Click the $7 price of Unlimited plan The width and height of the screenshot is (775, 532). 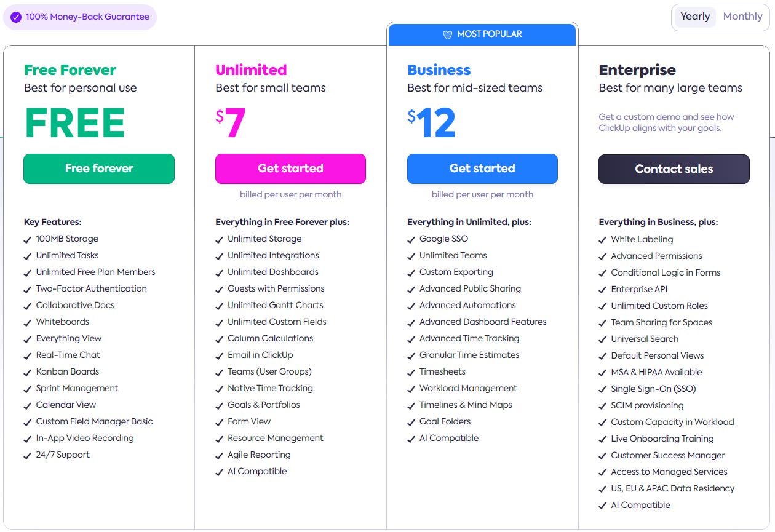pos(230,122)
